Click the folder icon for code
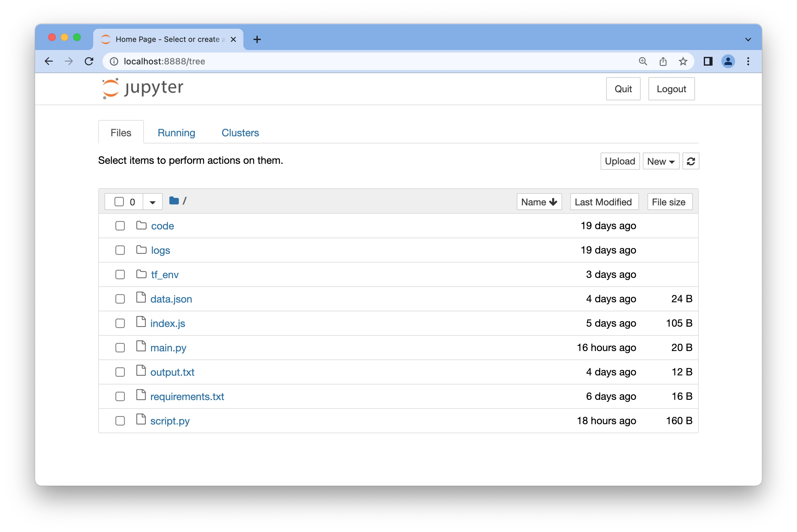This screenshot has height=532, width=797. 141,225
